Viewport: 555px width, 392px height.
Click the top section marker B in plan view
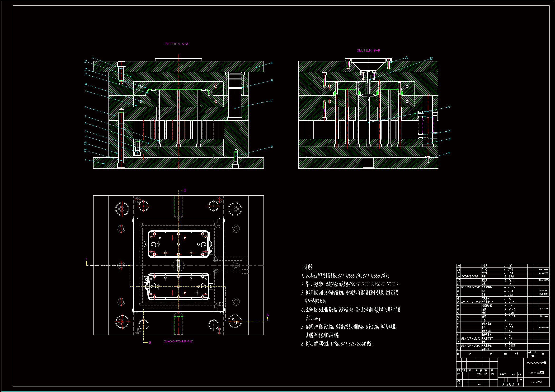coord(185,190)
